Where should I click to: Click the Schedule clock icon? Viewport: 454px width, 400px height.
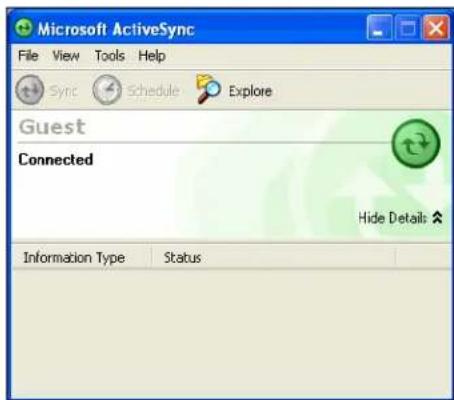(x=107, y=90)
